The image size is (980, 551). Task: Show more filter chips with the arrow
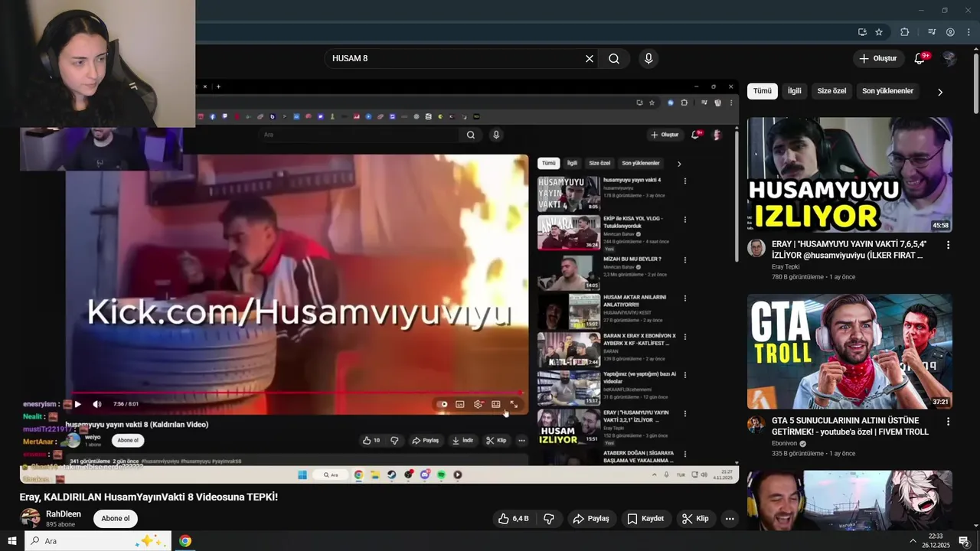(940, 92)
